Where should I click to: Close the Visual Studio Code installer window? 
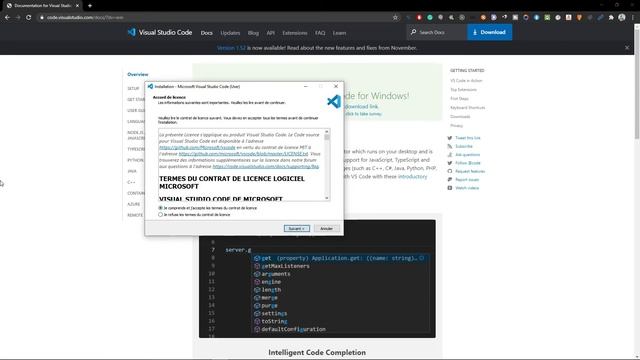point(336,87)
